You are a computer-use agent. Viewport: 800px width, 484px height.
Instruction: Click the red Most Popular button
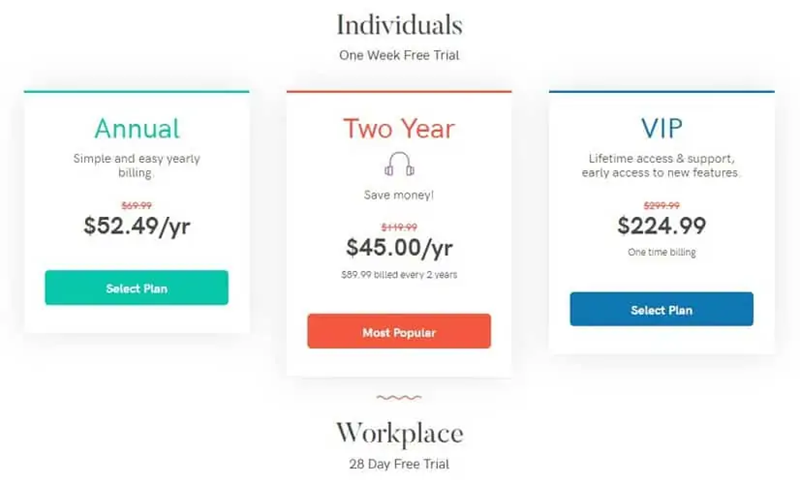399,332
